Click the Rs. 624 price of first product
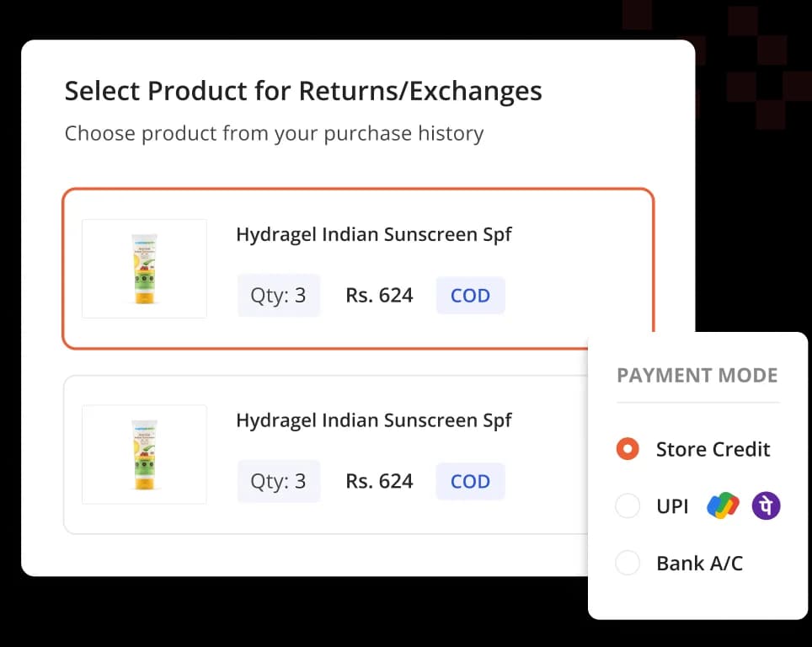 coord(379,295)
